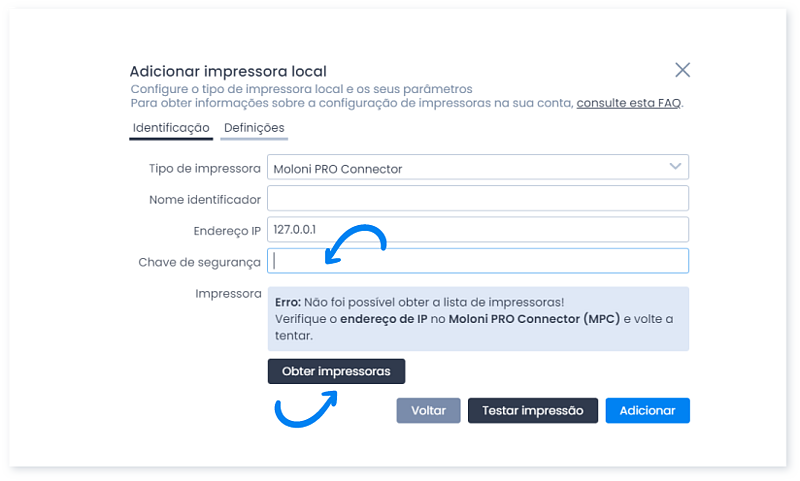Click the Endereço IP field showing 127.0.0.1
Image resolution: width=800 pixels, height=481 pixels.
click(x=478, y=230)
